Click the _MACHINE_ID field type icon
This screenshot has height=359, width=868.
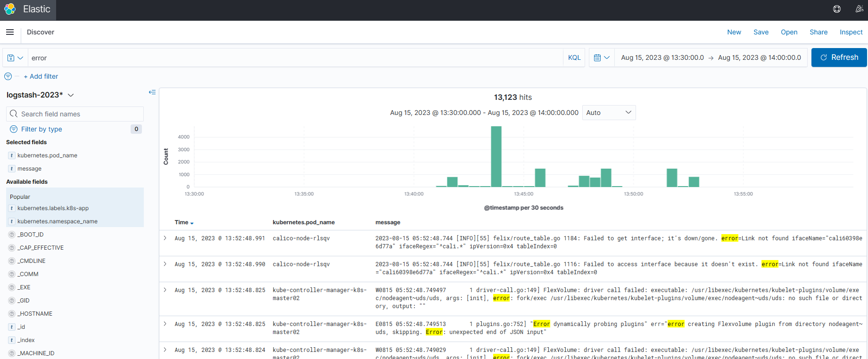click(x=12, y=353)
